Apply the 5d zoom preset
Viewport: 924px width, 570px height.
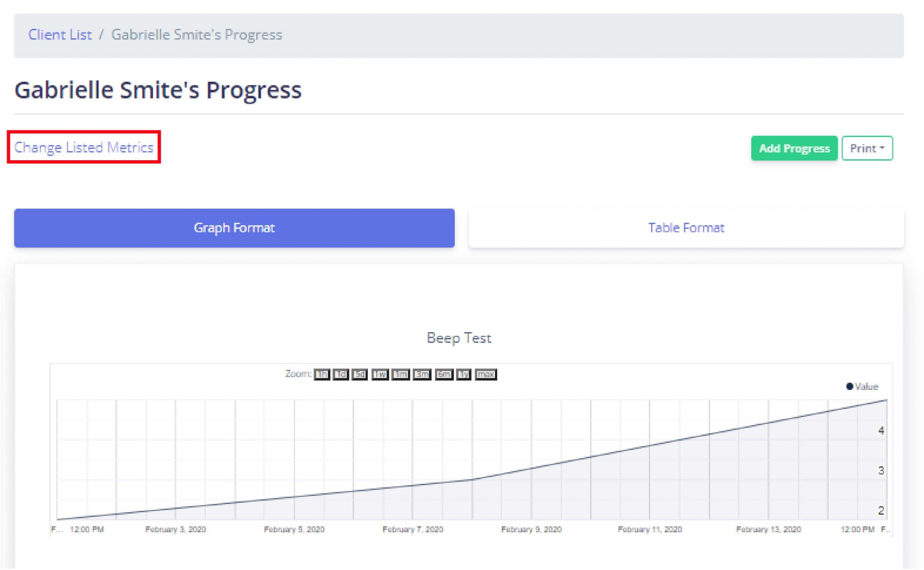click(x=360, y=374)
